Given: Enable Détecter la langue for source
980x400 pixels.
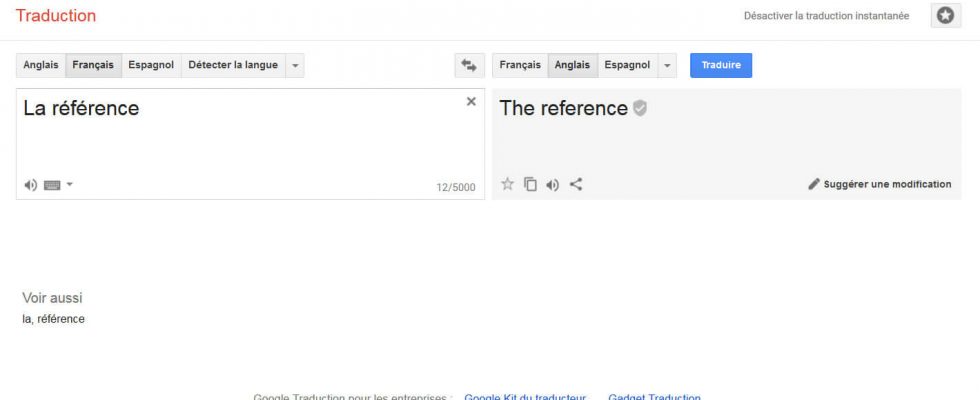Looking at the screenshot, I should (233, 65).
